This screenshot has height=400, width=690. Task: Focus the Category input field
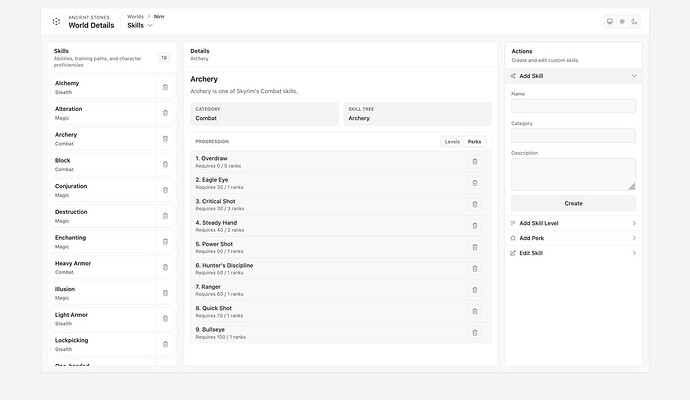point(573,135)
